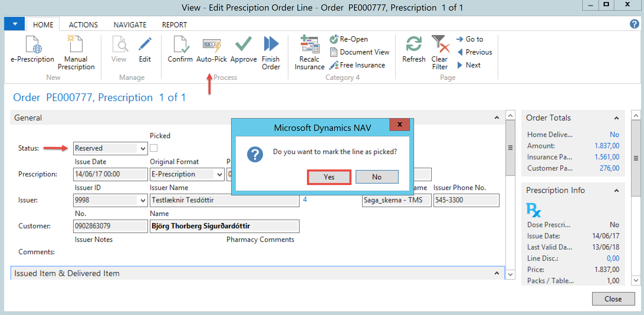Switch to the ACTIONS ribbon tab
This screenshot has height=315, width=644.
[x=83, y=25]
